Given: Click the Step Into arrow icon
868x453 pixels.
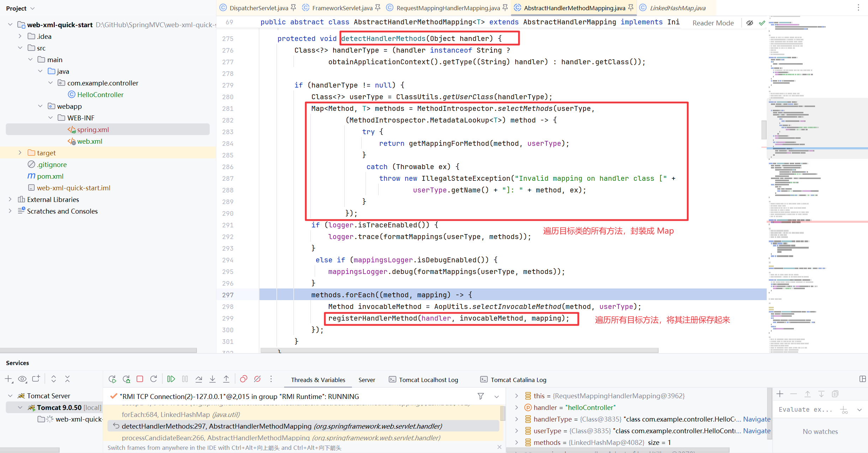Looking at the screenshot, I should tap(212, 379).
